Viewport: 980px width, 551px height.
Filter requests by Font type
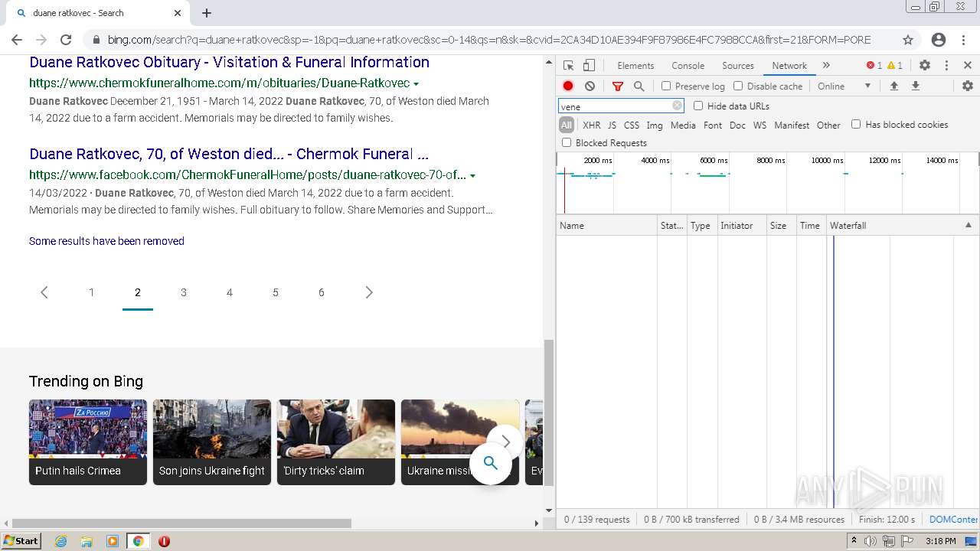coord(713,125)
